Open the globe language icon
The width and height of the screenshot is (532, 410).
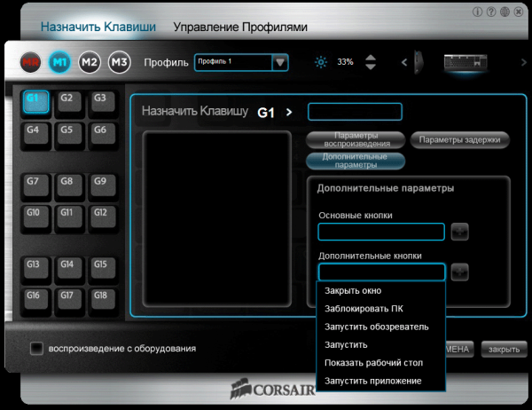(505, 12)
